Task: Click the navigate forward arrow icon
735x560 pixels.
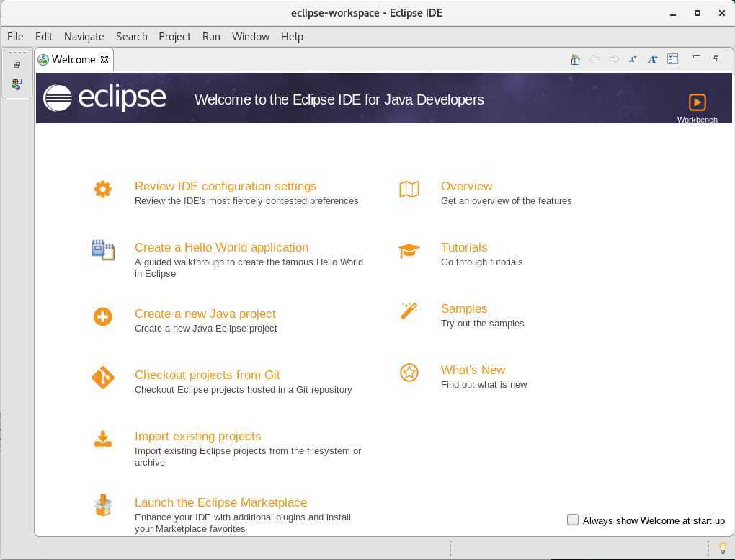Action: click(614, 59)
